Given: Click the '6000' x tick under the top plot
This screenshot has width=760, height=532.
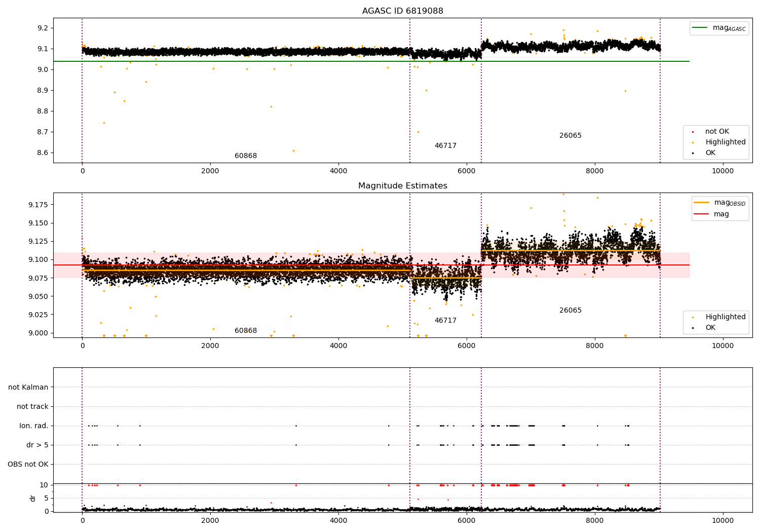Looking at the screenshot, I should pos(467,171).
